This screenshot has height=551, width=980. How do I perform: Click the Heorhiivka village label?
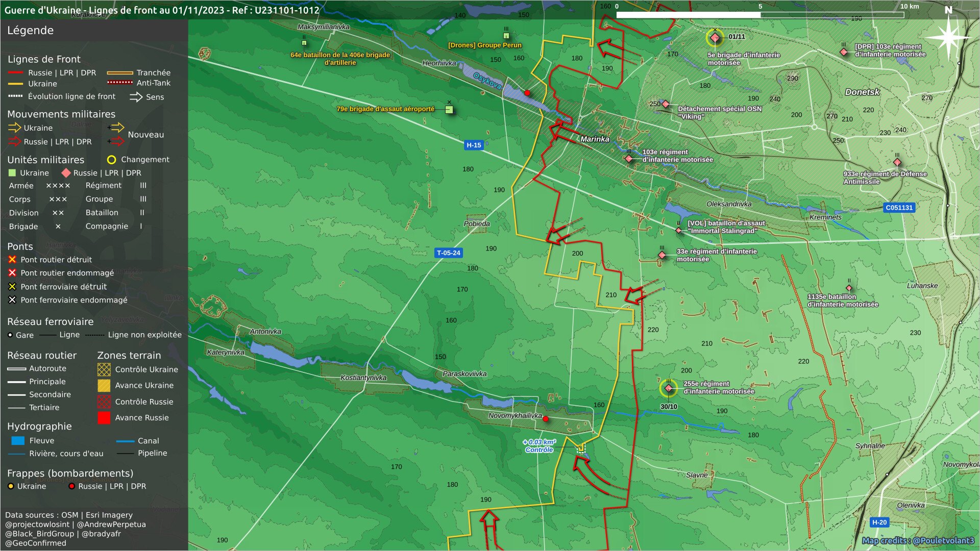tap(439, 63)
